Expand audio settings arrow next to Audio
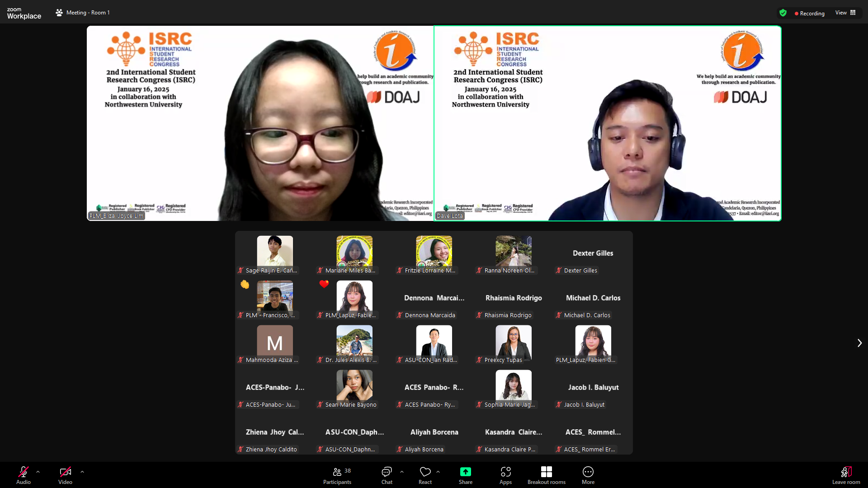 [38, 472]
